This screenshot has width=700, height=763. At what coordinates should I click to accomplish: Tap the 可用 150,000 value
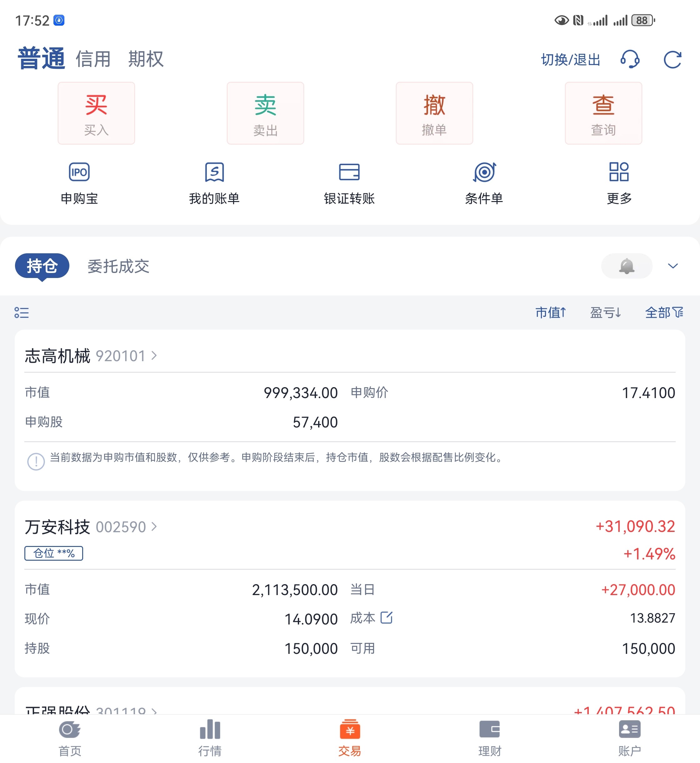coord(648,649)
